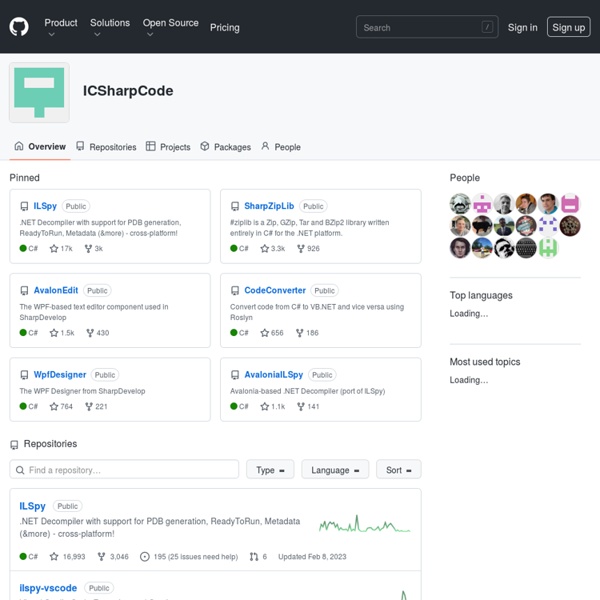Viewport: 600px width, 600px height.
Task: Open the ICSharpCode organization avatar
Action: [x=39, y=93]
